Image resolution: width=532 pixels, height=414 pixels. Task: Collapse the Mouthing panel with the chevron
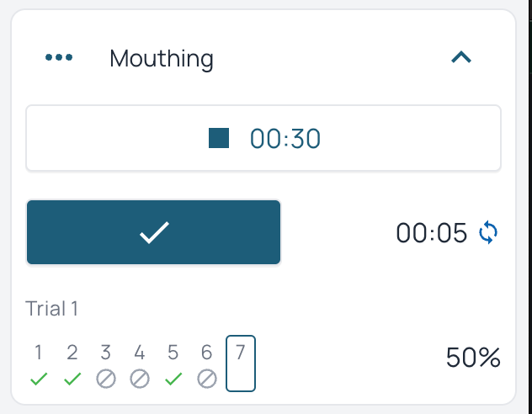pyautogui.click(x=461, y=58)
